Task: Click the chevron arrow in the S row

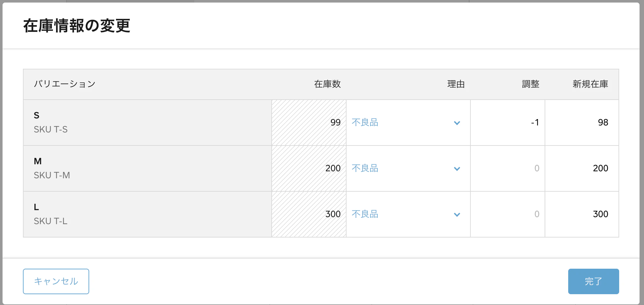Action: pos(457,123)
